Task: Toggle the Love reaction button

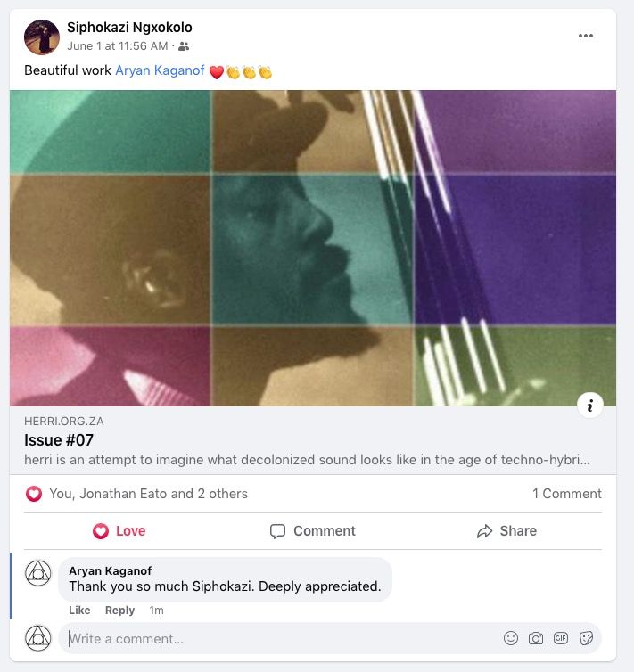Action: point(119,531)
